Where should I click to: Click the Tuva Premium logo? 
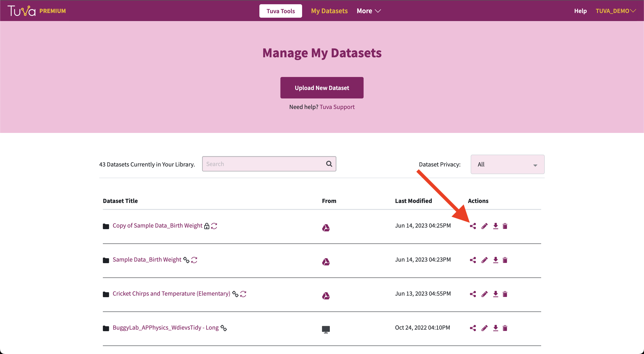37,11
